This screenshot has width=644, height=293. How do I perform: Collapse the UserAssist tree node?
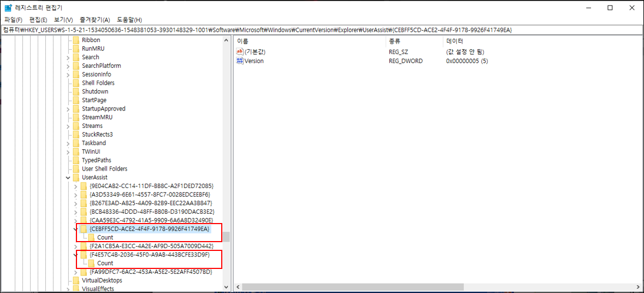pos(68,177)
